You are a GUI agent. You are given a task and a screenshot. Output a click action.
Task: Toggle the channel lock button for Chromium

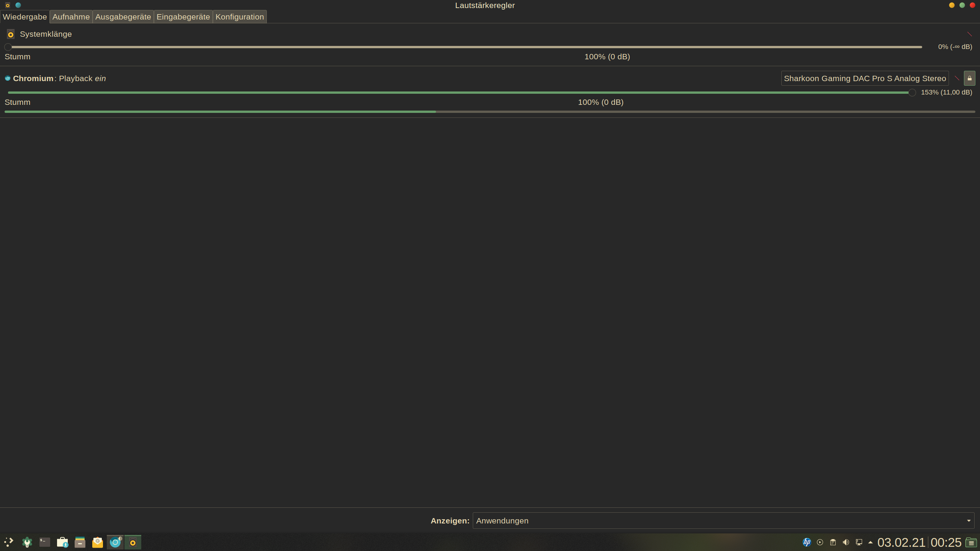[x=969, y=78]
